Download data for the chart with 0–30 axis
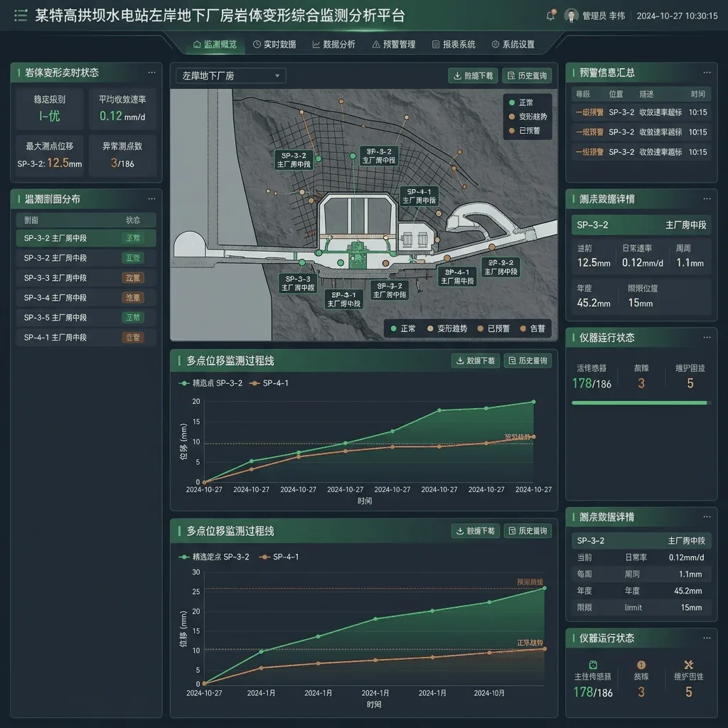The width and height of the screenshot is (728, 728). pos(476,530)
